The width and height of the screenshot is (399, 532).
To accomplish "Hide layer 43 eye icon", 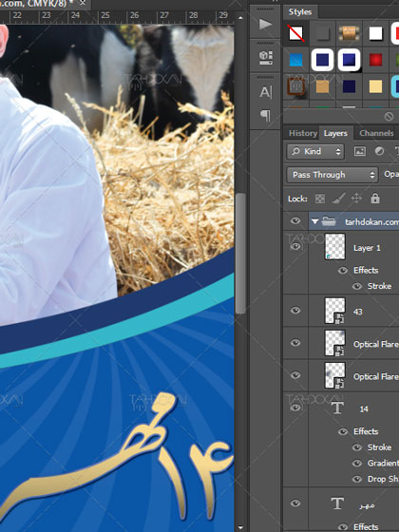I will (x=295, y=310).
